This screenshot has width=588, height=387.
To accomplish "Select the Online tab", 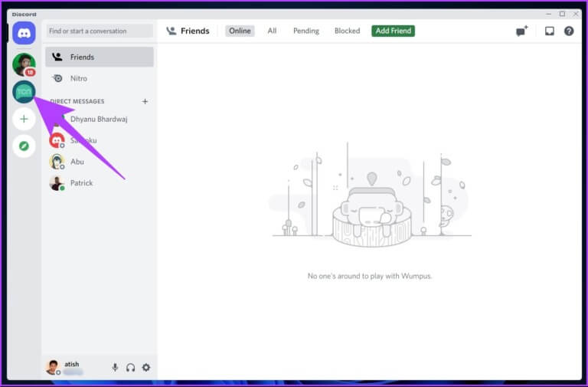I will 240,31.
